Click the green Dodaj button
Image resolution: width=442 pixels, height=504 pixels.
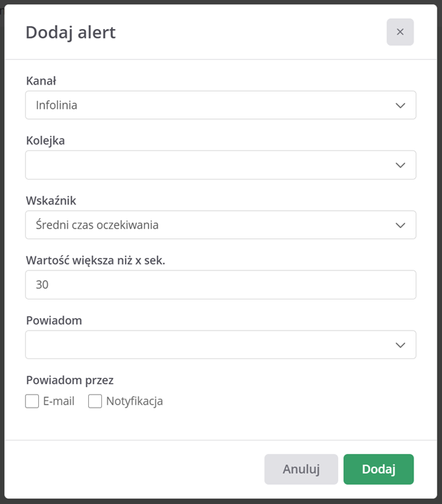point(378,469)
